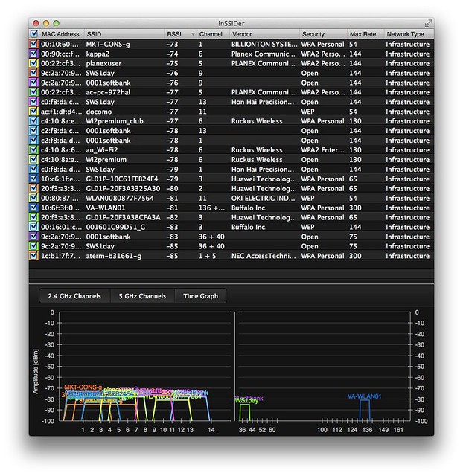Open the 5 GHz Channels tab
This screenshot has height=476, width=463.
142,296
